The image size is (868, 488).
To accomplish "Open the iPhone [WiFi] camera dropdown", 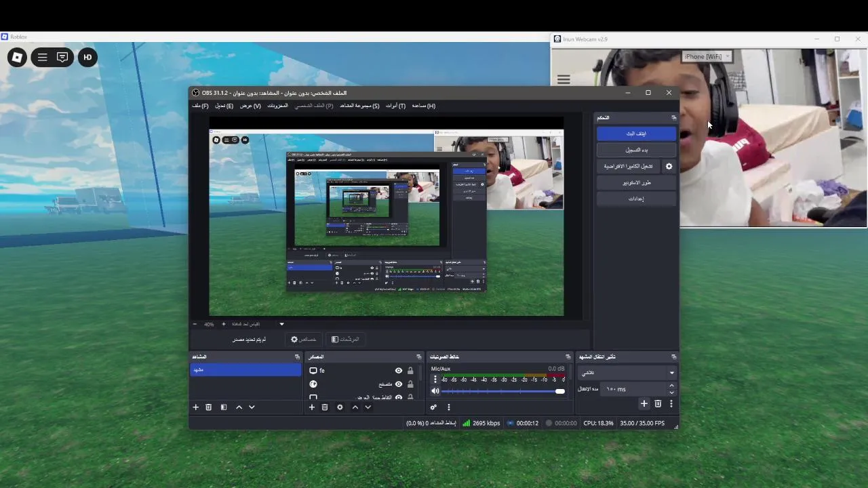I will 707,56.
